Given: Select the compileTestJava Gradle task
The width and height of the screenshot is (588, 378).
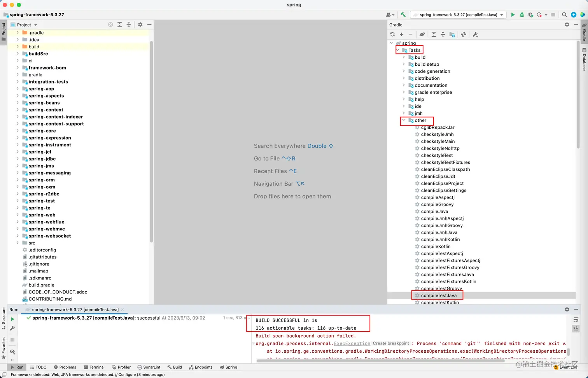Looking at the screenshot, I should point(439,295).
